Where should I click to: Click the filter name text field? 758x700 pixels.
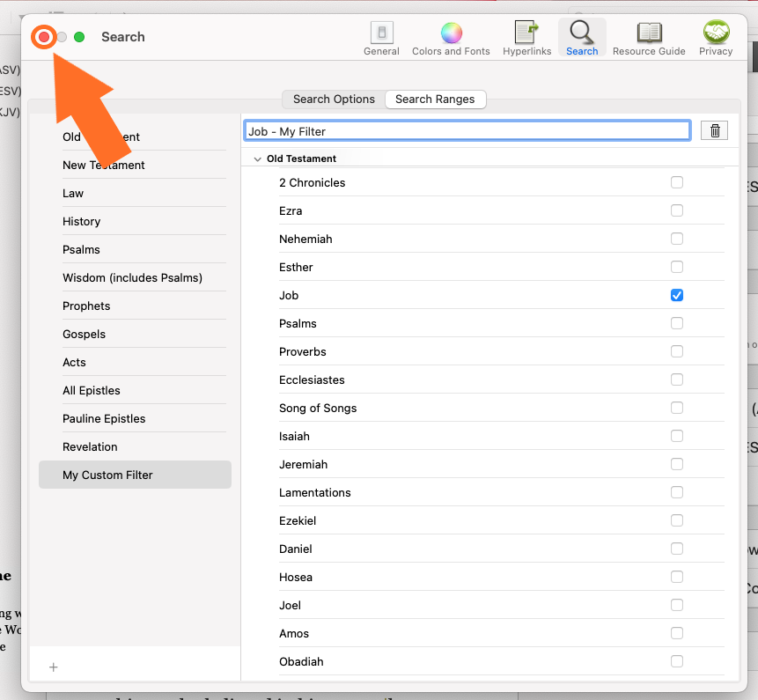click(467, 131)
